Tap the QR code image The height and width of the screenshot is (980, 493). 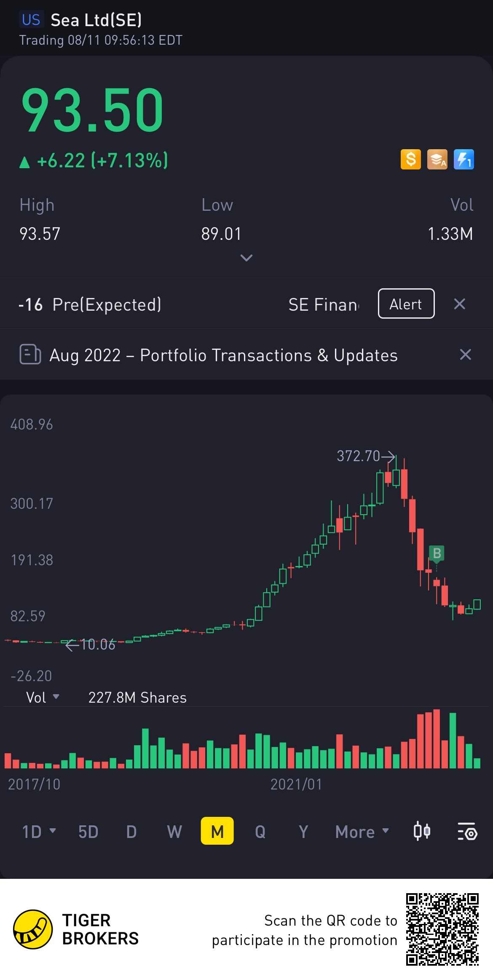point(442,929)
